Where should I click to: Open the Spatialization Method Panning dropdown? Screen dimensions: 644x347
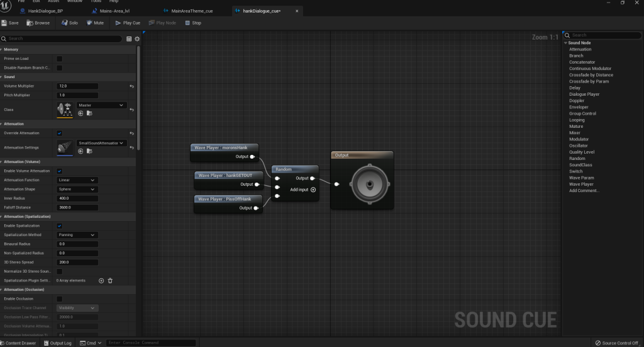point(77,235)
